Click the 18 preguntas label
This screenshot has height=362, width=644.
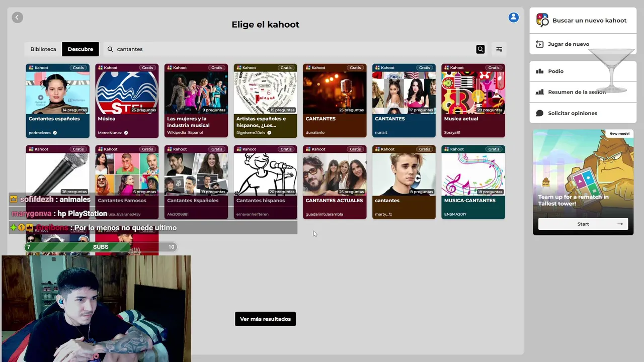tap(490, 192)
